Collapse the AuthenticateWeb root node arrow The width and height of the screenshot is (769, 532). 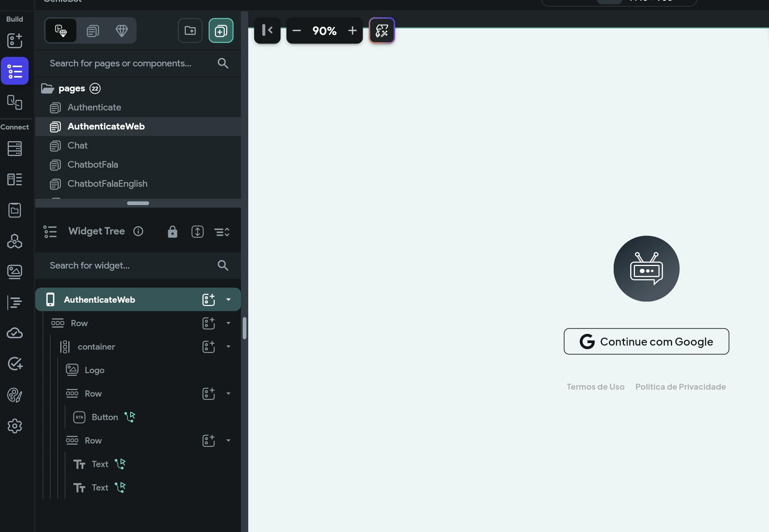pyautogui.click(x=228, y=300)
